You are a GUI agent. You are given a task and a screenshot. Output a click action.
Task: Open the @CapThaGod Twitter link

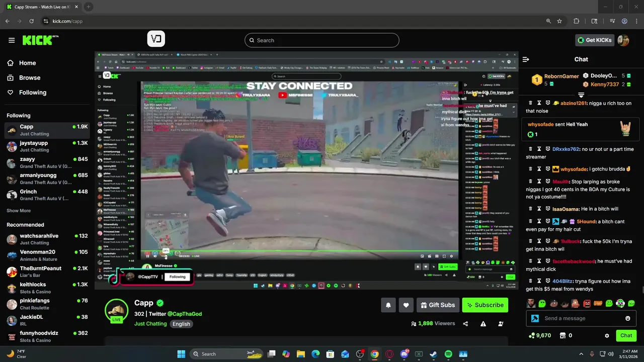pos(184,314)
